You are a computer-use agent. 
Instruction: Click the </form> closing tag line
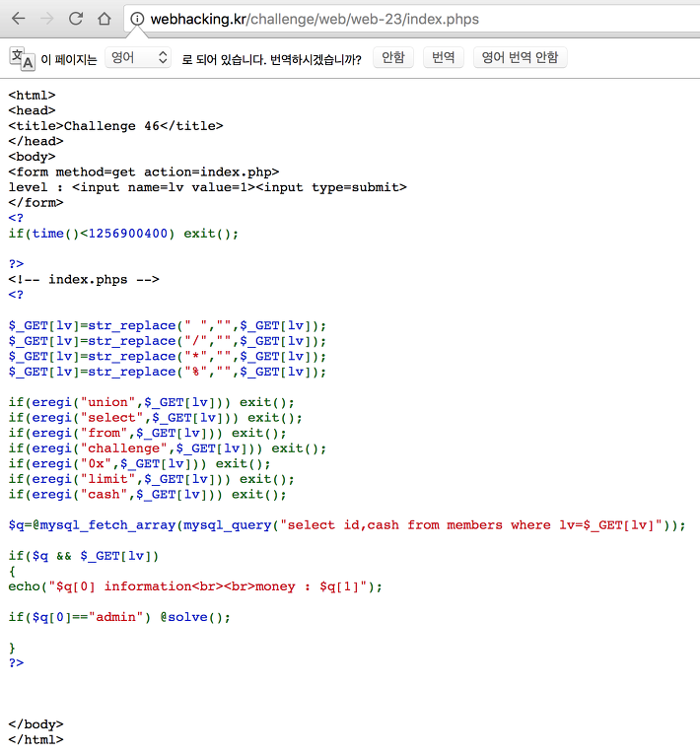[35, 203]
